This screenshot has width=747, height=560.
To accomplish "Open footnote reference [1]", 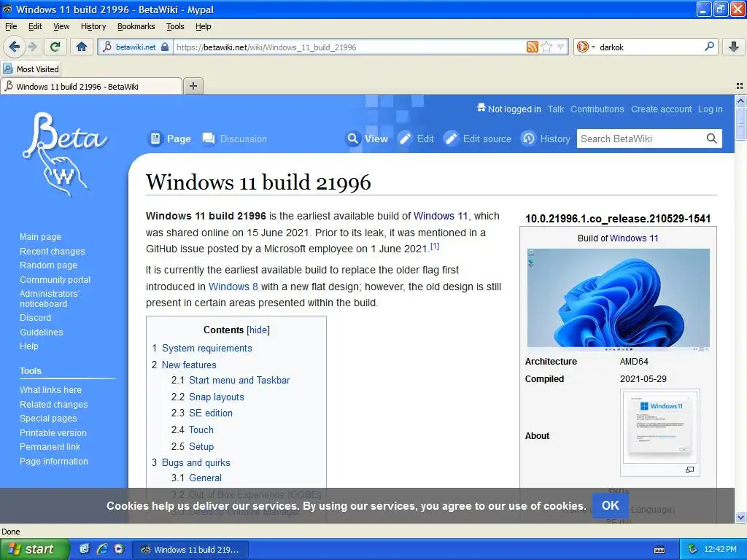I will (435, 246).
